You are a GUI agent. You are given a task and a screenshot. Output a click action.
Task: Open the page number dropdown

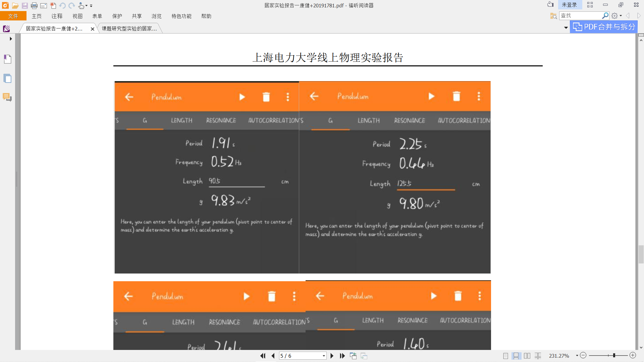(323, 356)
